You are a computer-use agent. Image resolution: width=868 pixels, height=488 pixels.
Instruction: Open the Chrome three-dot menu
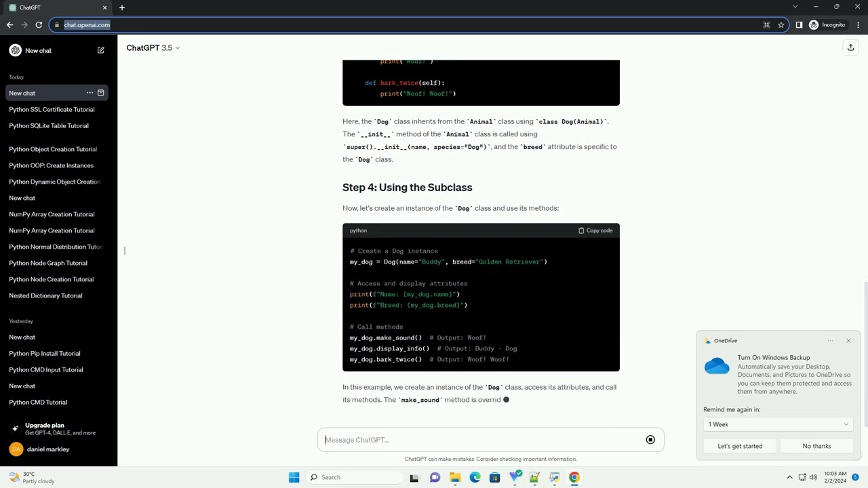click(x=859, y=25)
